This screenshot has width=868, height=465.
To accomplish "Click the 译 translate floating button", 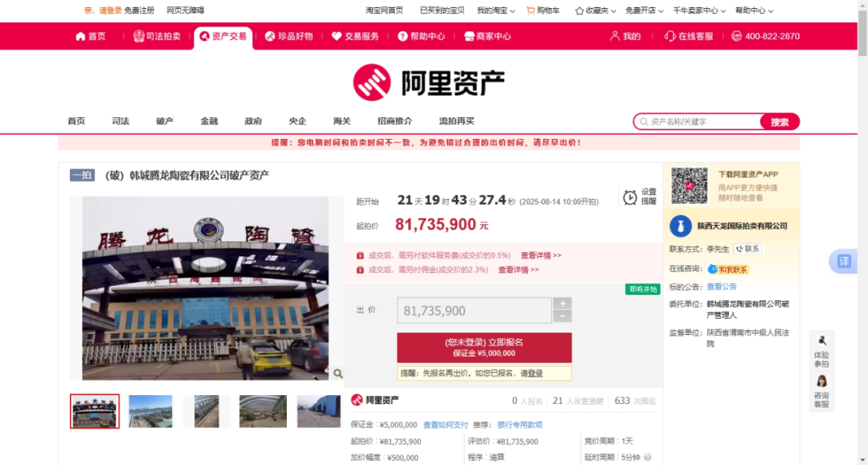I will [844, 261].
